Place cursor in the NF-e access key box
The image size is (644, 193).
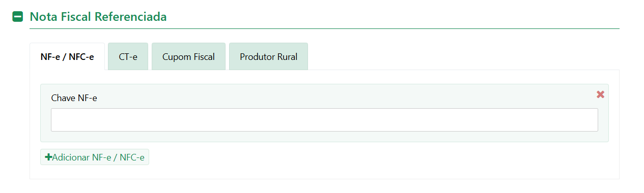324,120
